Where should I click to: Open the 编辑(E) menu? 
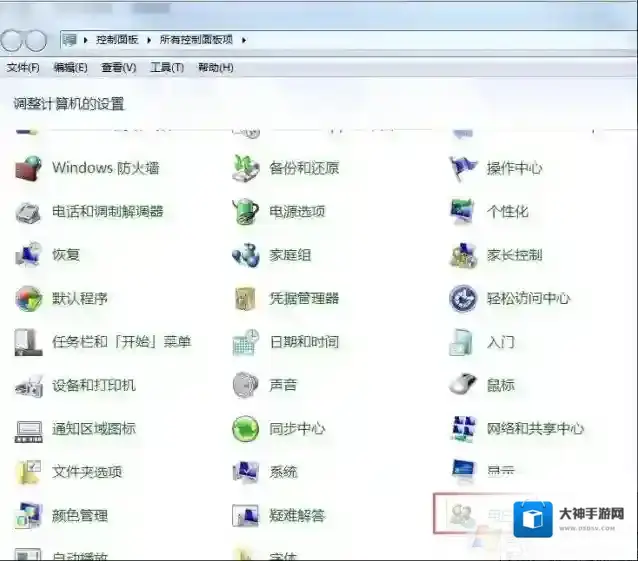point(70,68)
